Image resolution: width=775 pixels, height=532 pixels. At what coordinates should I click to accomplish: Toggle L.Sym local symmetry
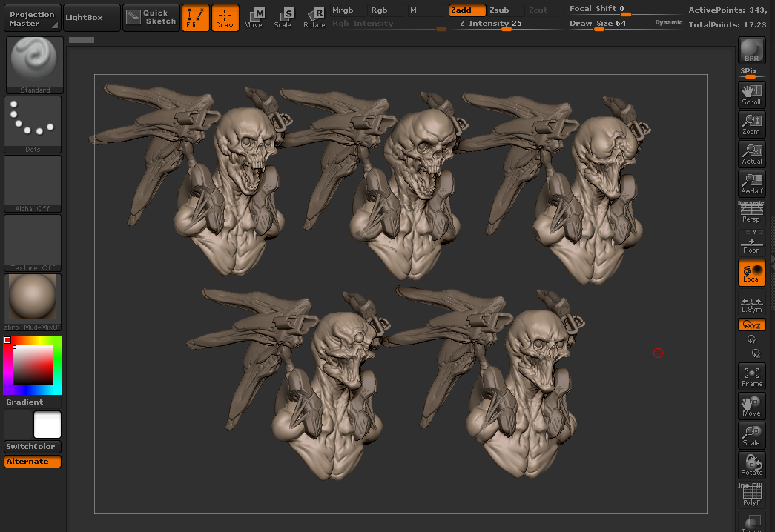point(752,303)
